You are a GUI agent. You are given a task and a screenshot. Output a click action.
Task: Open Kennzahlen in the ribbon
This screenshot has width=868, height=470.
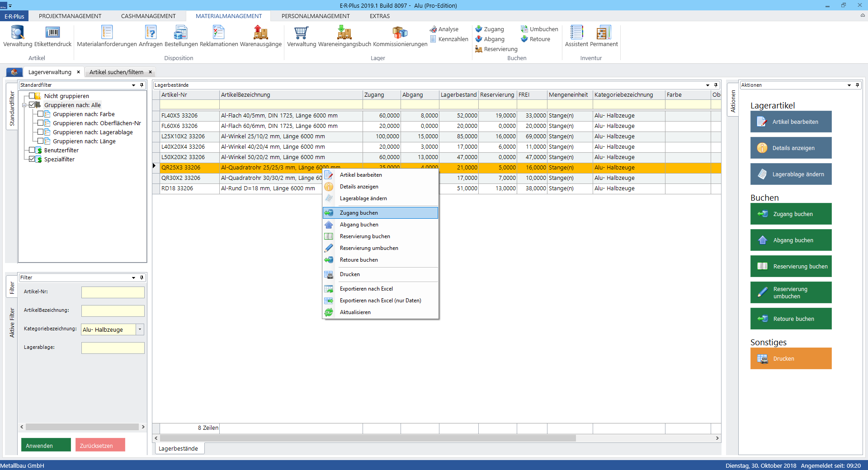pyautogui.click(x=449, y=39)
